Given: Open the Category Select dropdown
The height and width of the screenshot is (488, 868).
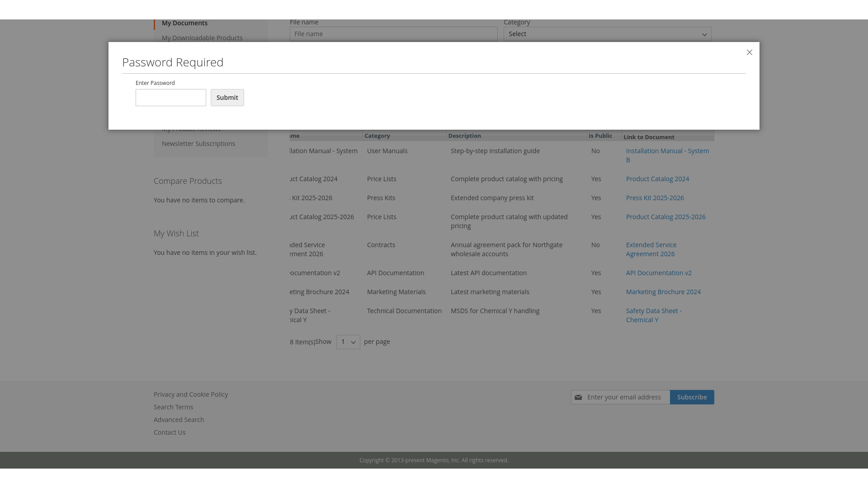Looking at the screenshot, I should coord(607,34).
